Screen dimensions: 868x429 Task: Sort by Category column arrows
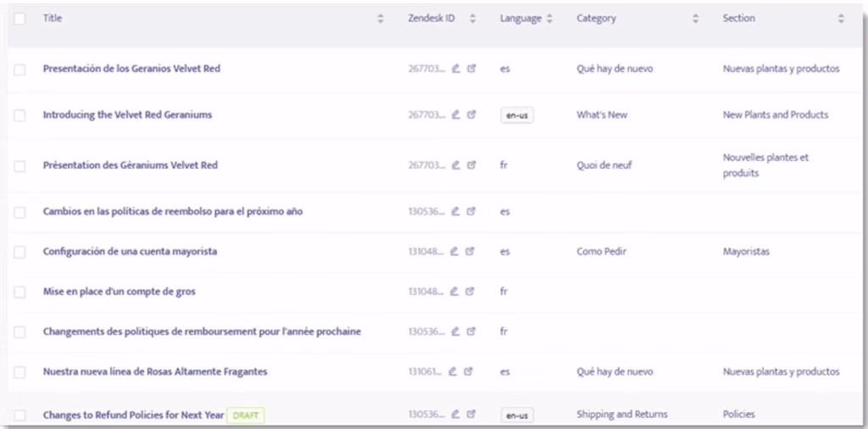point(696,19)
